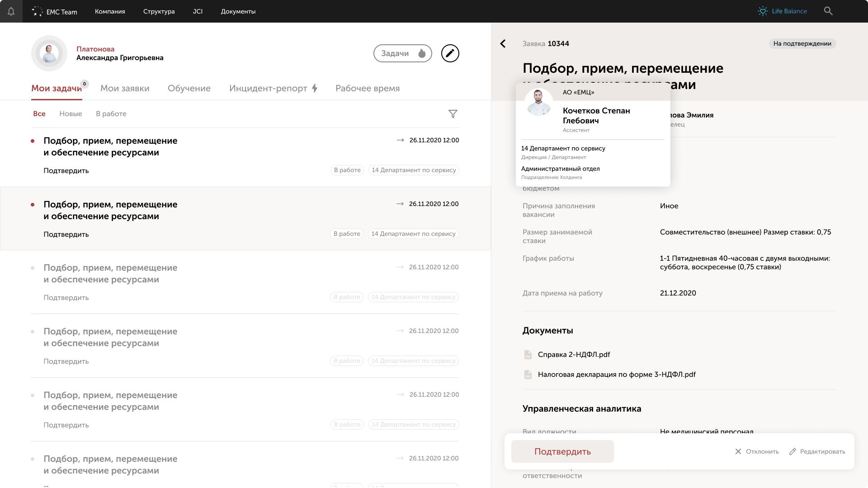Switch to Рабочее время tab

367,89
